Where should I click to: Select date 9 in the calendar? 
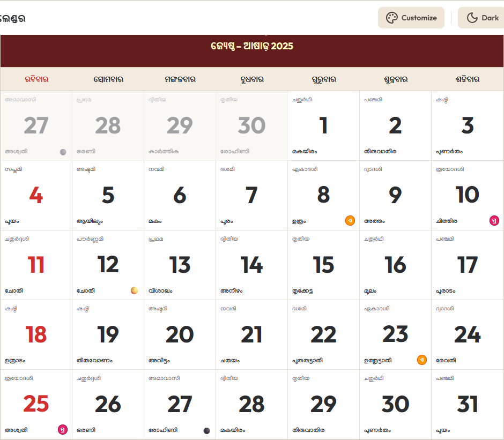(395, 196)
